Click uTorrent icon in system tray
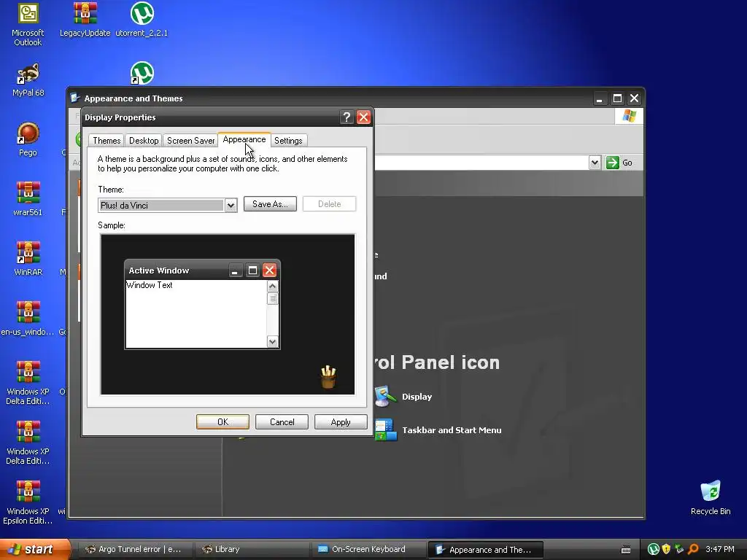747x560 pixels. tap(654, 549)
